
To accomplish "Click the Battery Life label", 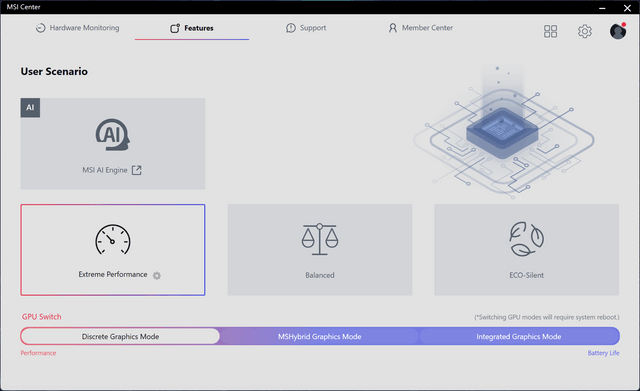I will tap(603, 353).
